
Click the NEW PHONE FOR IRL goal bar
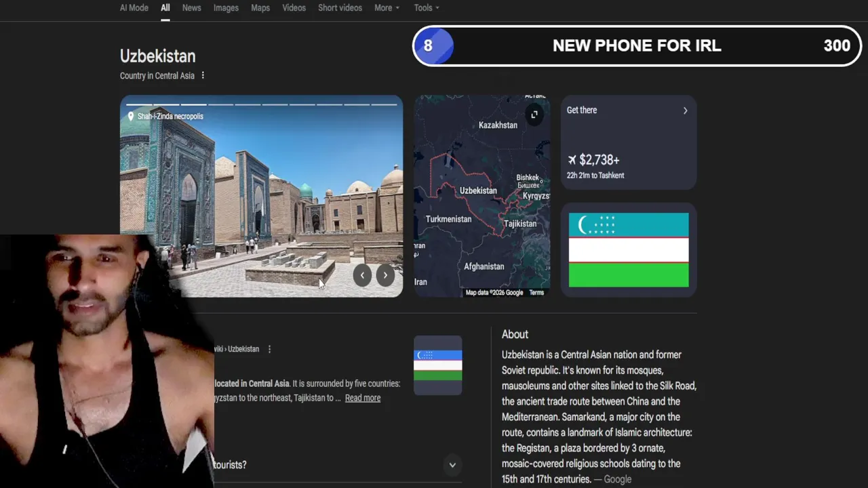click(x=637, y=45)
